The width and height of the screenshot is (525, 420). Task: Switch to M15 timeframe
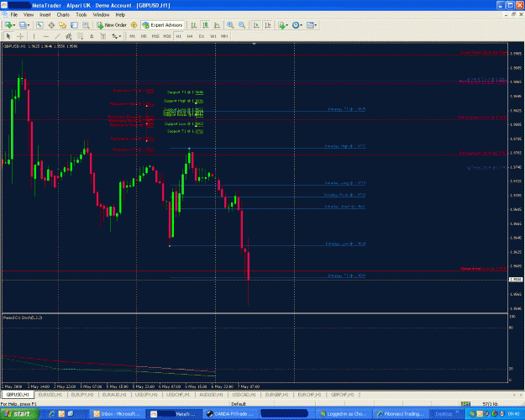[155, 36]
